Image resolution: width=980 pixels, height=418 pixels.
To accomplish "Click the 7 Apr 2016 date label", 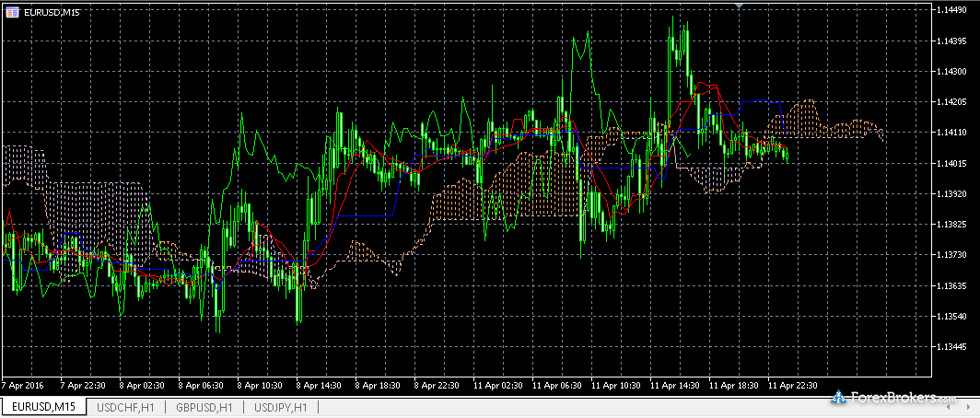I will pyautogui.click(x=23, y=385).
